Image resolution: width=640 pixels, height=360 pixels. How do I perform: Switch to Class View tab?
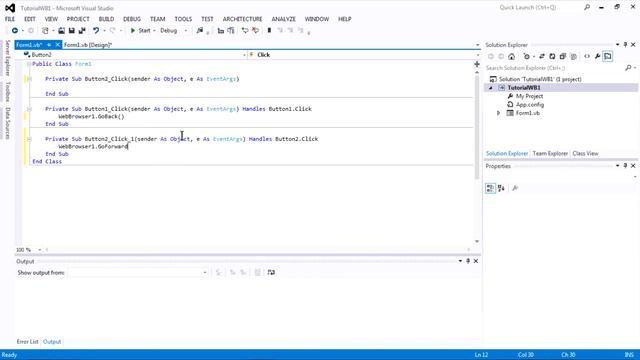[x=585, y=153]
